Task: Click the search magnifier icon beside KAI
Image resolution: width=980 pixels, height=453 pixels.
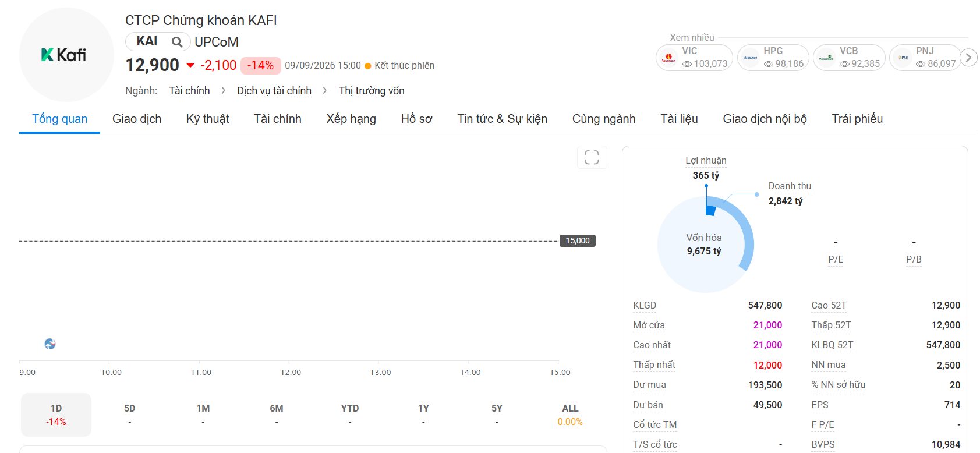Action: (177, 42)
